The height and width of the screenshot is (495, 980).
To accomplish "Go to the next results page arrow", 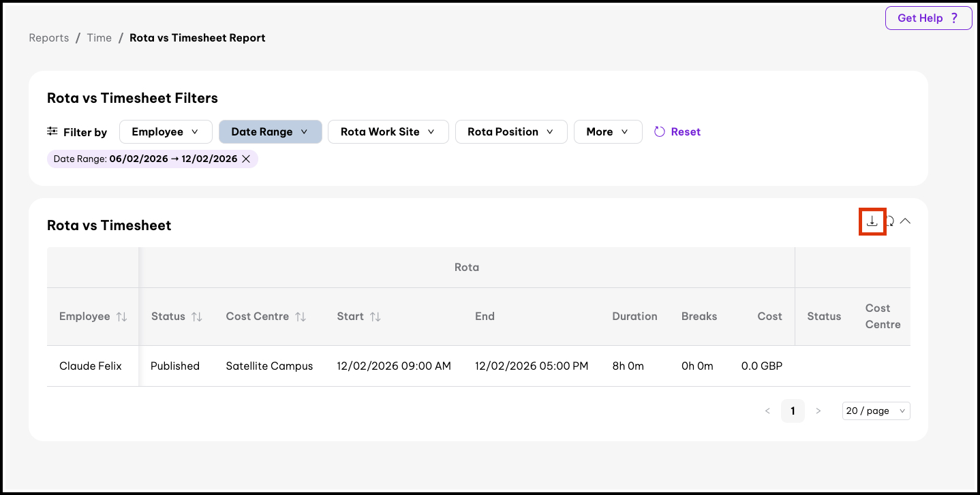I will point(818,411).
